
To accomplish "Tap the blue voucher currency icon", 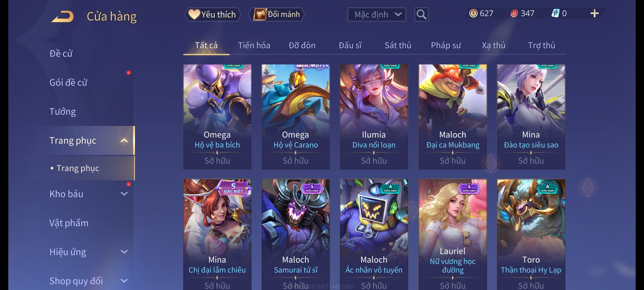I will pyautogui.click(x=555, y=13).
